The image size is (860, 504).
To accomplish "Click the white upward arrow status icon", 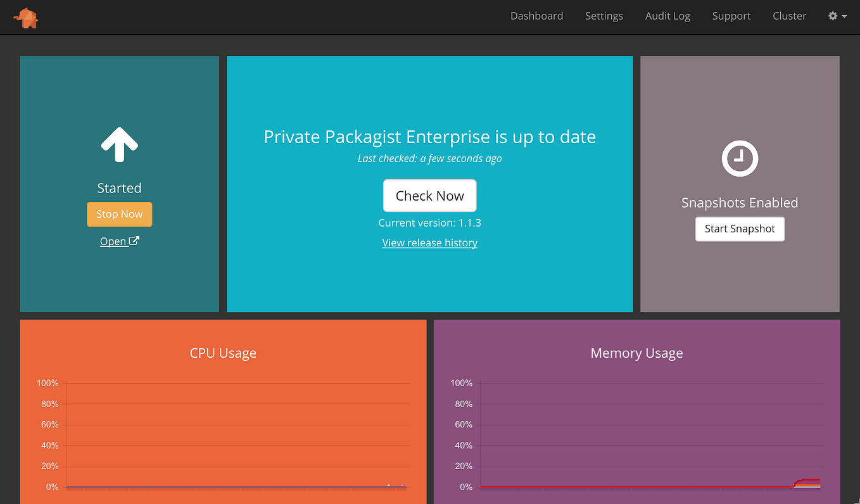I will (119, 144).
